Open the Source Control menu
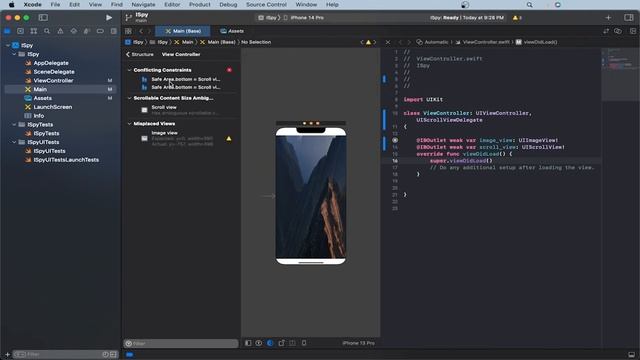640x360 pixels. click(266, 4)
